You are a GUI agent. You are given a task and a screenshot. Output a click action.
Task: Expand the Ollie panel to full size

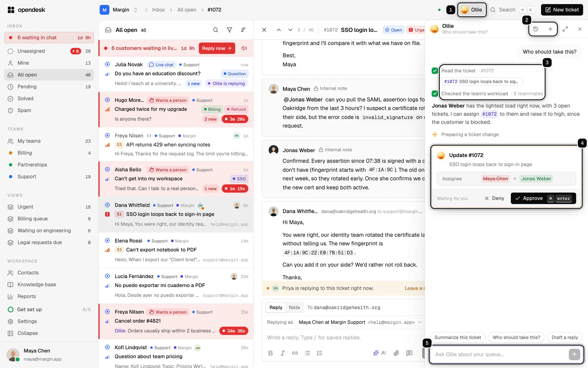pos(565,29)
